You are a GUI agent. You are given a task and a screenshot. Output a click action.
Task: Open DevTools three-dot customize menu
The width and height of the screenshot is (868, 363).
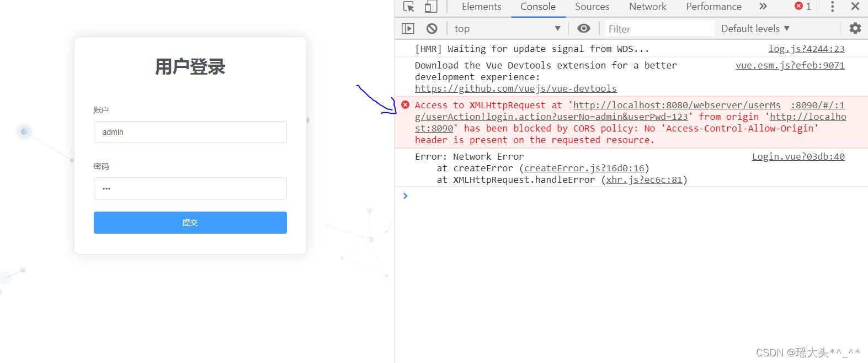point(833,7)
